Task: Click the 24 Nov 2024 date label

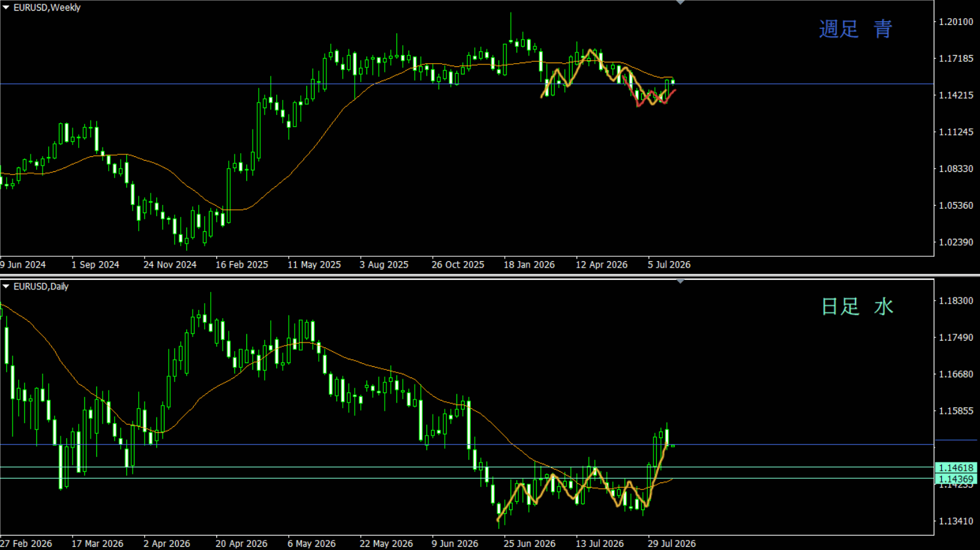Action: 170,265
